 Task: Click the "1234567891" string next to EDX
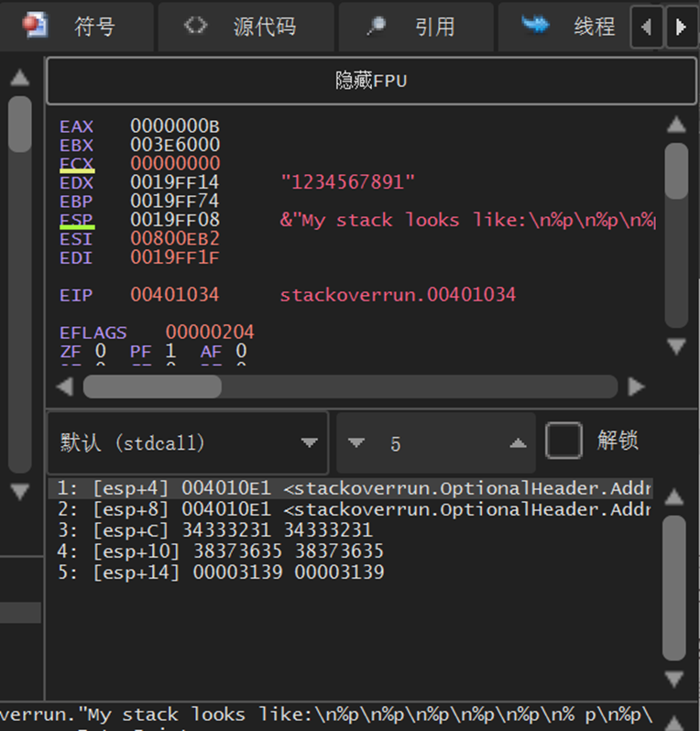(x=347, y=182)
